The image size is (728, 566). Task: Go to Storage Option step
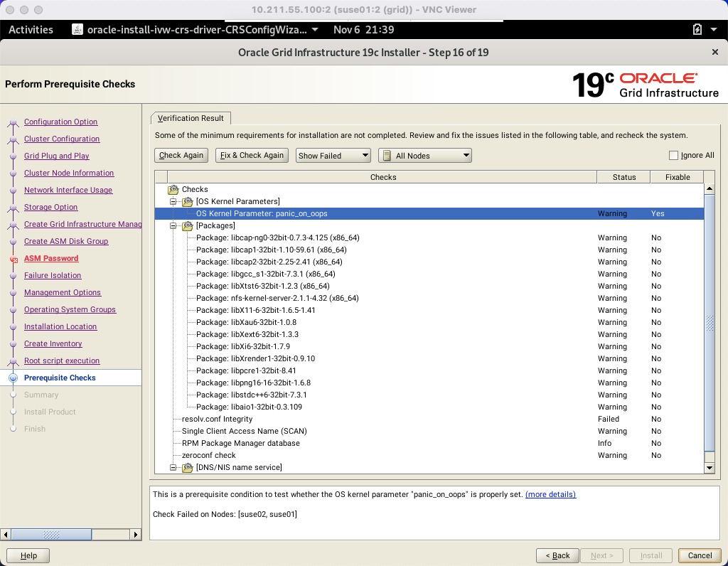[51, 207]
